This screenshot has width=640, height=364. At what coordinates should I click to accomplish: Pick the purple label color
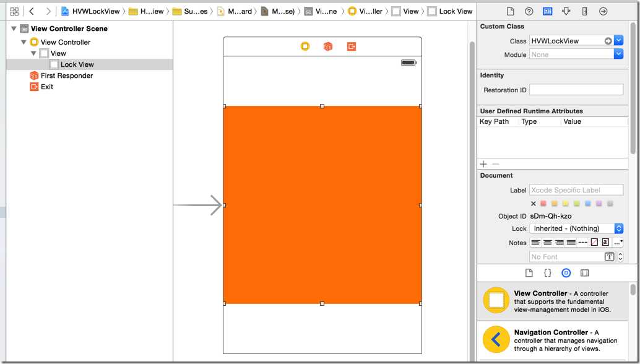coord(599,204)
